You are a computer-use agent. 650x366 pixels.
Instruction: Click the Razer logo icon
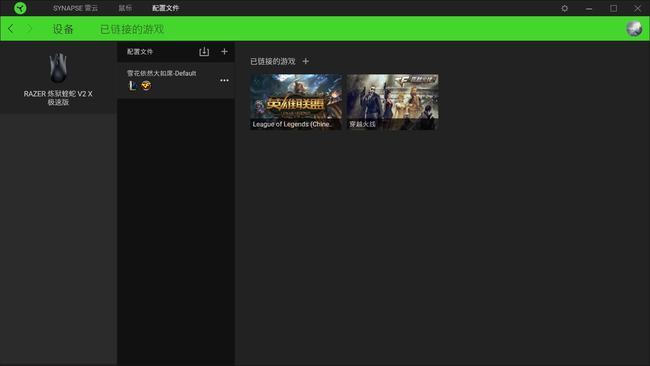[20, 8]
